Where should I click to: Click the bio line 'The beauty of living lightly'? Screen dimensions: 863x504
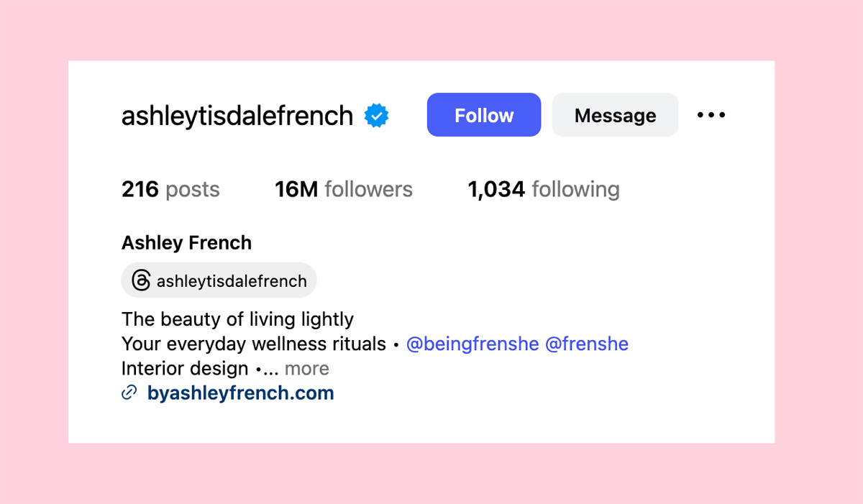coord(237,319)
